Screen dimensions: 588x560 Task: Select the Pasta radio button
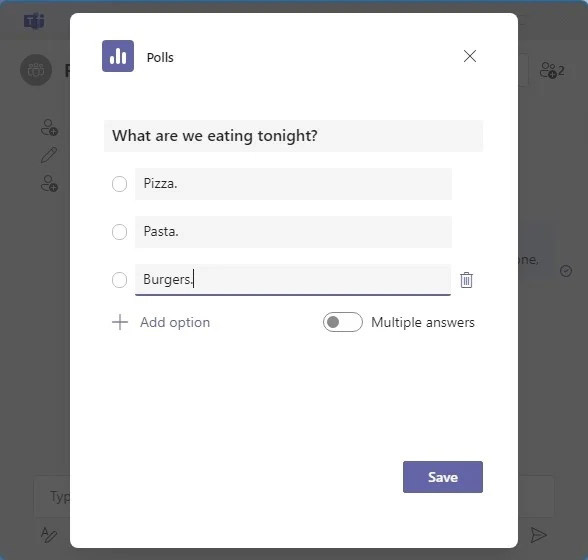[119, 232]
